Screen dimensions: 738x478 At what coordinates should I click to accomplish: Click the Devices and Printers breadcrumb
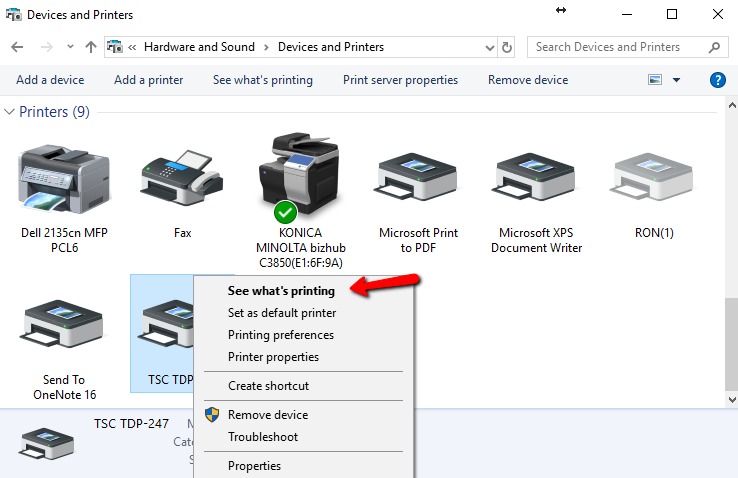tap(331, 47)
